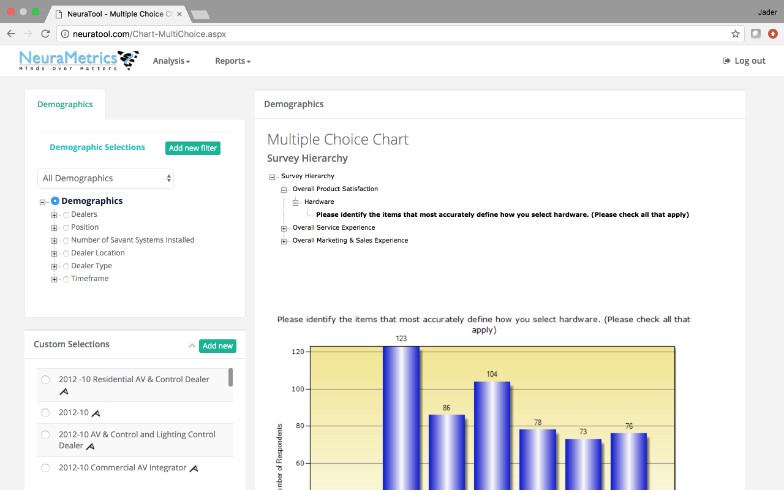
Task: Expand the Dealer Type tree node
Action: [54, 266]
